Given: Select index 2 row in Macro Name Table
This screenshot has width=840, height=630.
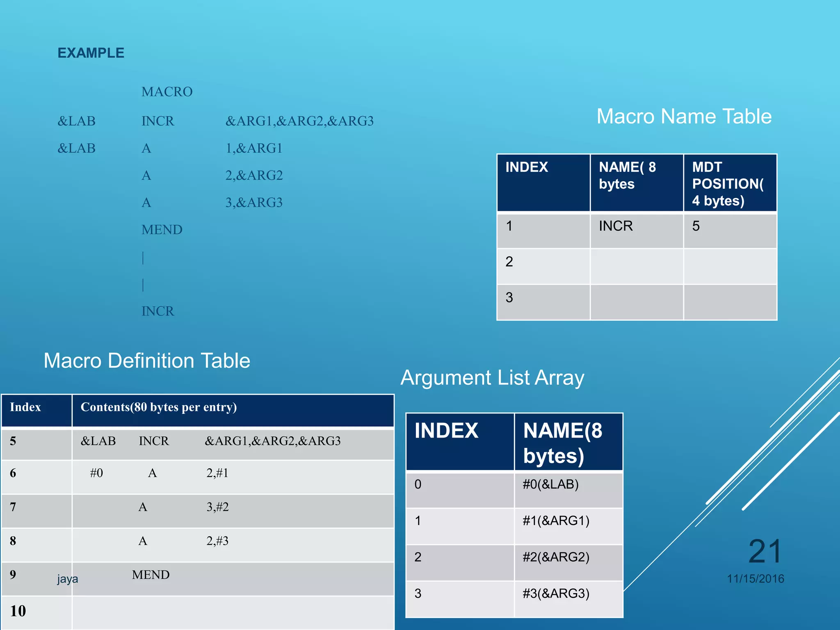Looking at the screenshot, I should [637, 266].
